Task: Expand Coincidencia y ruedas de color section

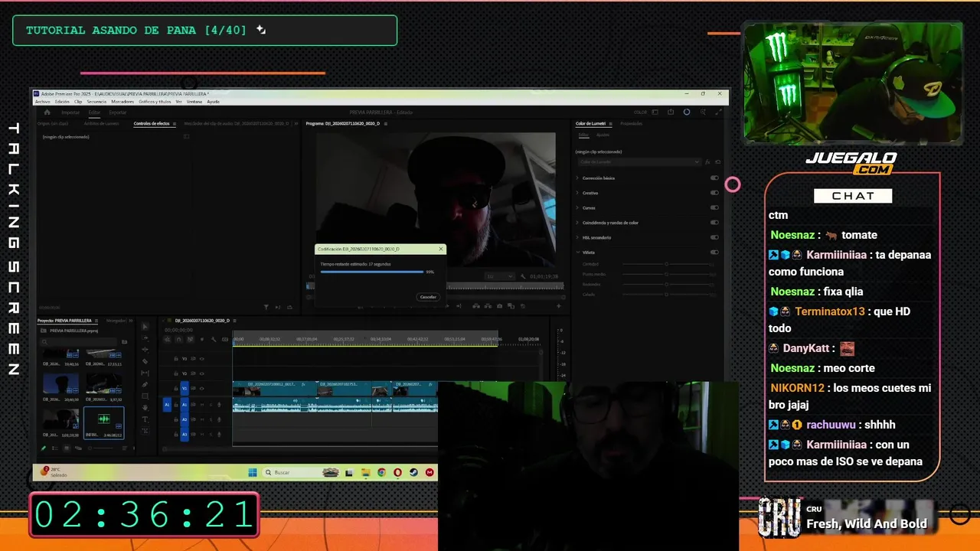Action: (577, 223)
